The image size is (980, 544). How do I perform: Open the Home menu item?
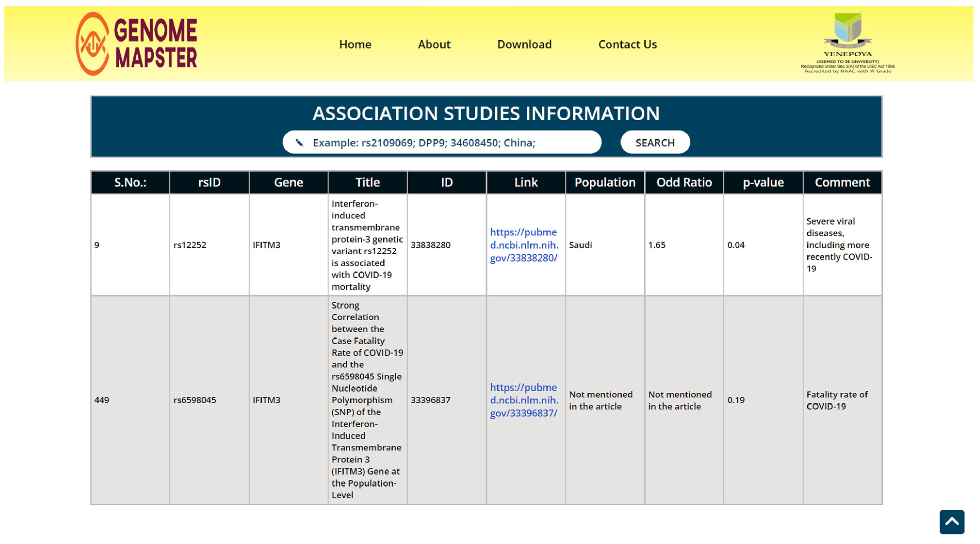pyautogui.click(x=355, y=45)
